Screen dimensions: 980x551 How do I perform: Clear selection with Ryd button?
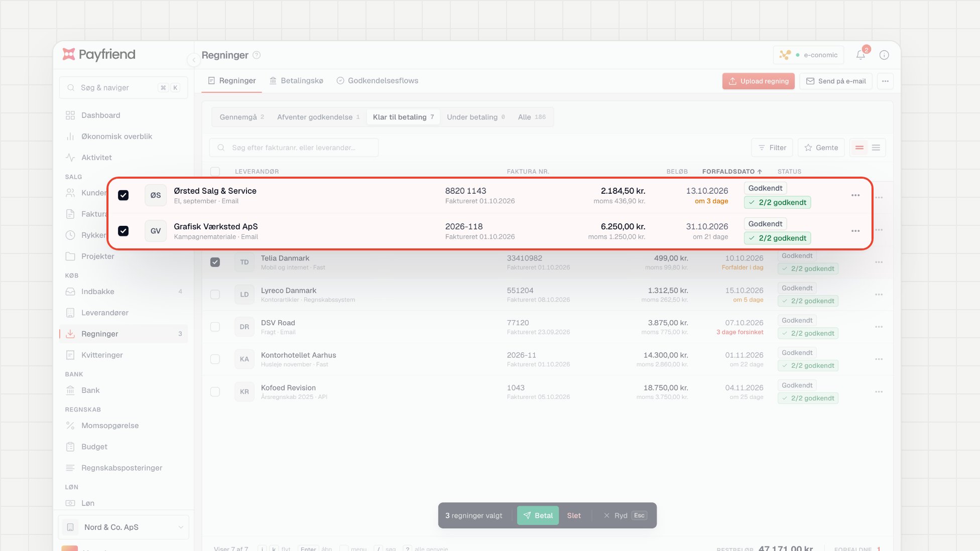[x=625, y=516]
